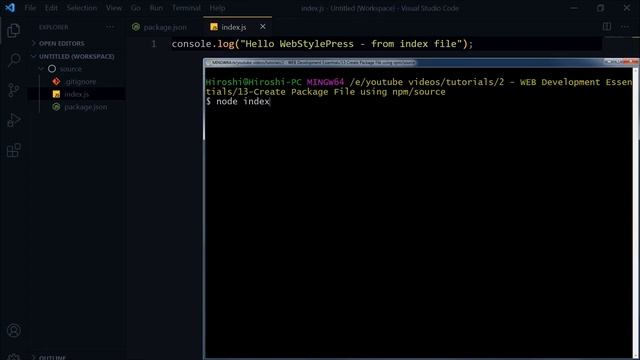Open the Edit menu
The height and width of the screenshot is (360, 640).
pyautogui.click(x=51, y=8)
